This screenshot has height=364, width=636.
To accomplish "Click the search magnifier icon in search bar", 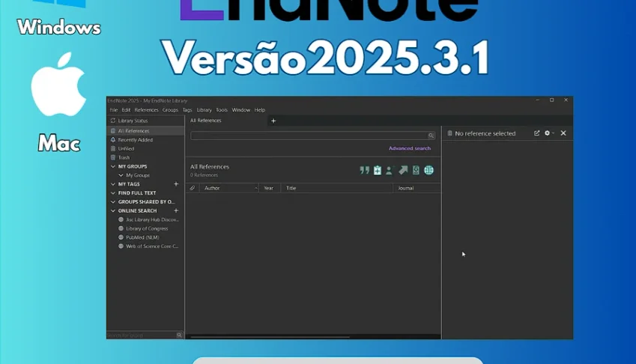I will click(431, 136).
